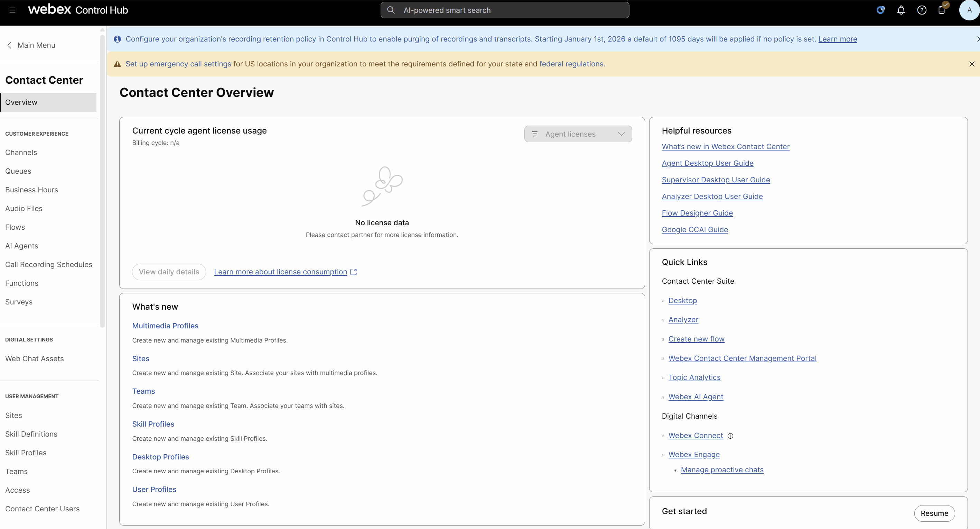
Task: Click the warning triangle icon in emergency banner
Action: coord(118,64)
